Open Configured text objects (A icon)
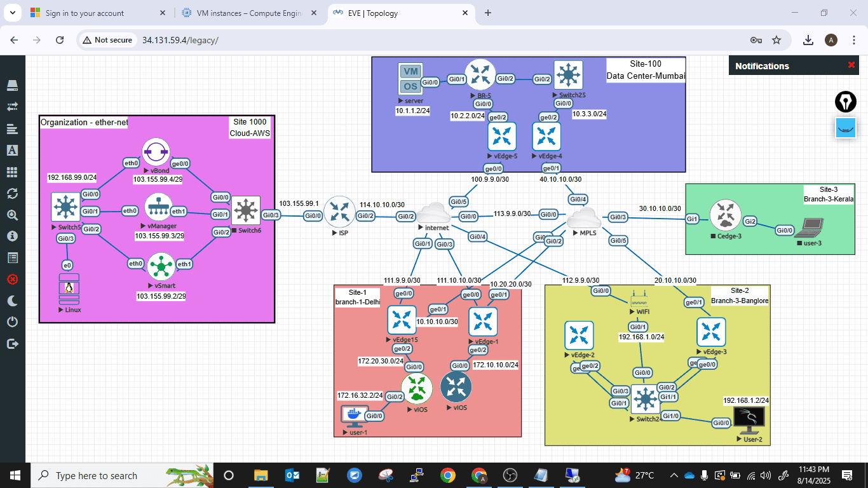 click(x=12, y=150)
